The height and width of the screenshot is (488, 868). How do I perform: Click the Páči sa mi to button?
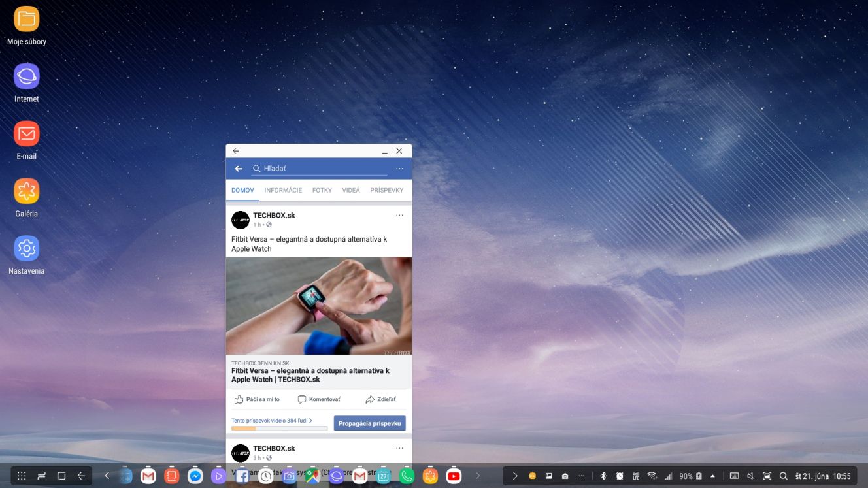click(257, 399)
